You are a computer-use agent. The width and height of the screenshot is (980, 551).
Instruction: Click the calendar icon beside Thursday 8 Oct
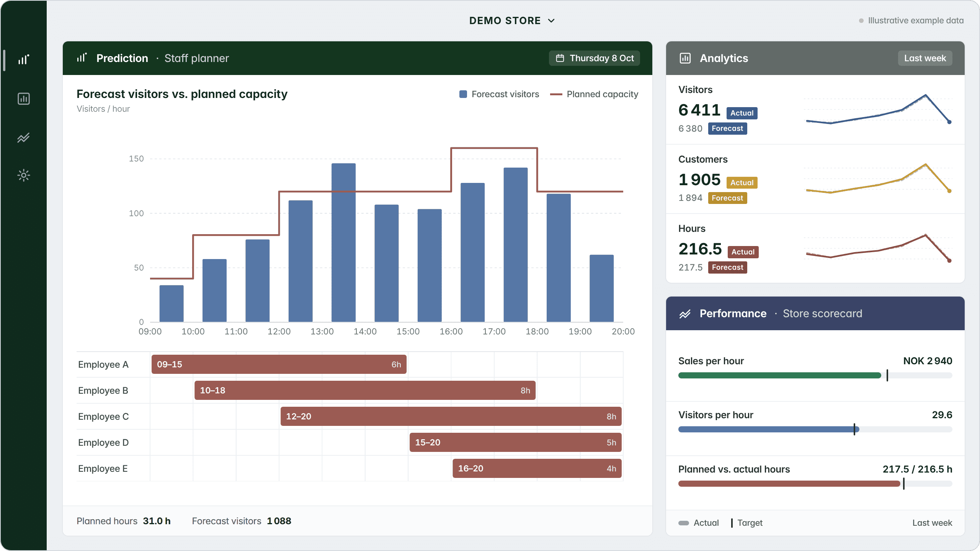pos(560,58)
